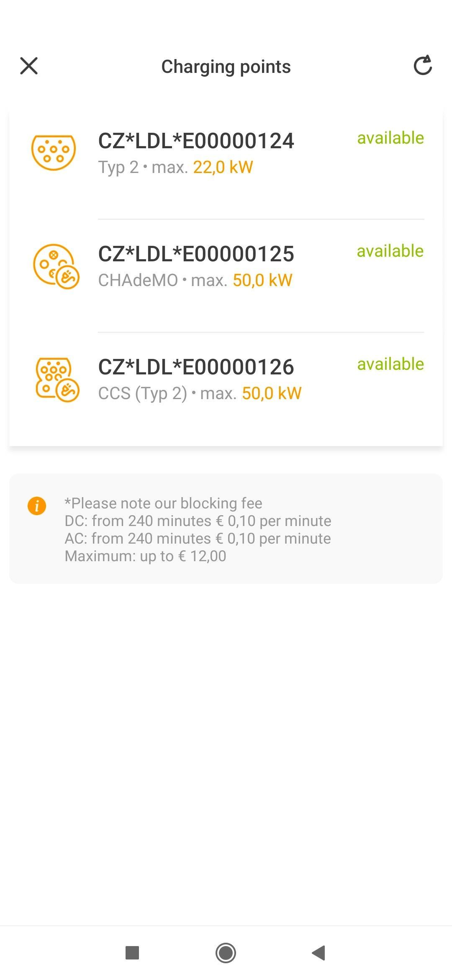This screenshot has width=452, height=980.
Task: Tap CCS (Typ 2) max. 50,0 kW text
Action: tap(200, 393)
